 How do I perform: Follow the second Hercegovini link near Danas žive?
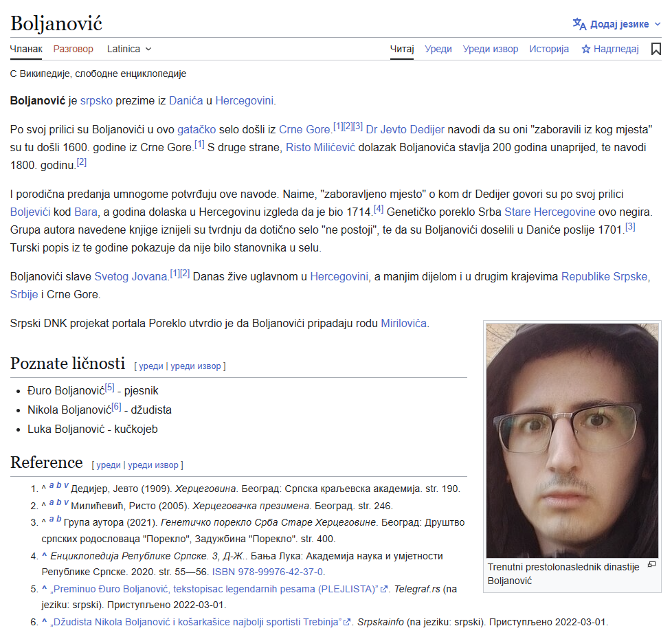[x=339, y=276]
